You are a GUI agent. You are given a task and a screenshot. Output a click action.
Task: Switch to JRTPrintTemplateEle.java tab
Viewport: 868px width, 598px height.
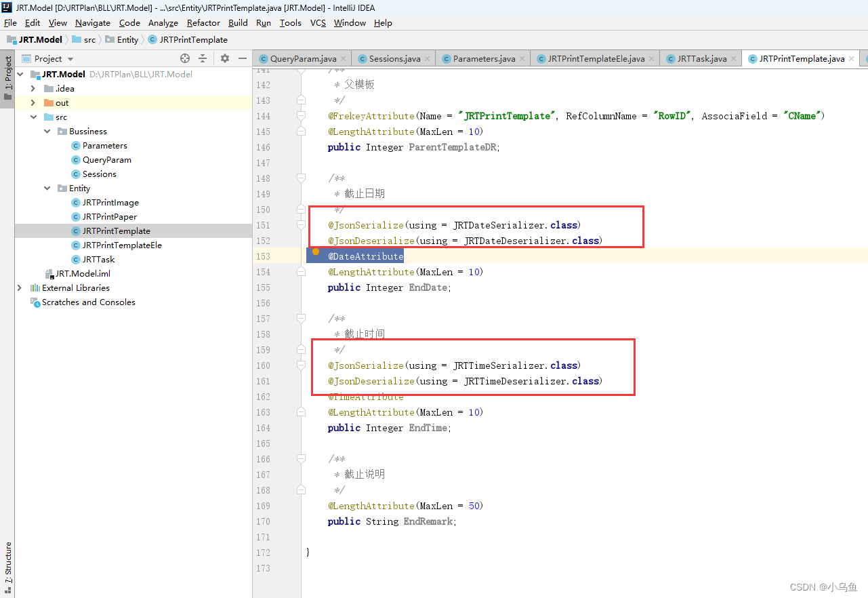click(596, 59)
